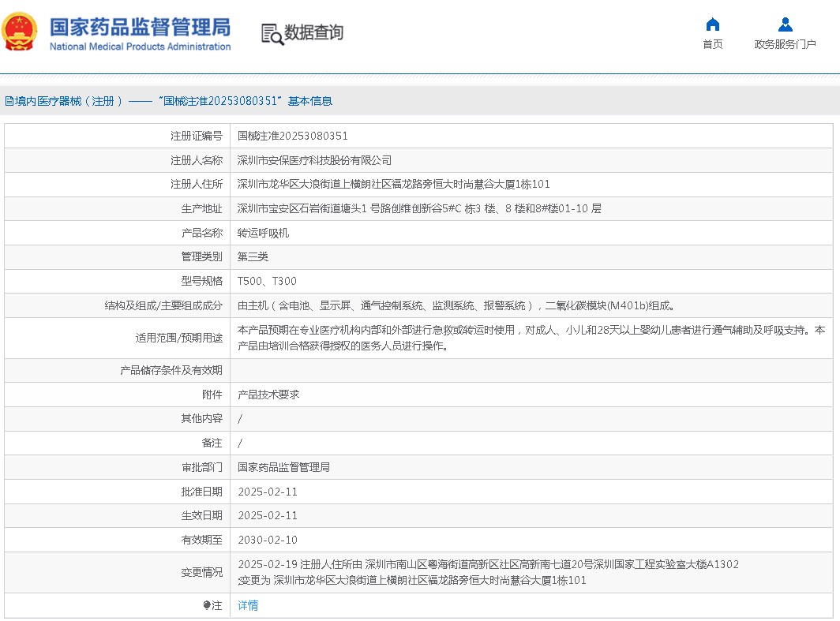This screenshot has height=621, width=840.
Task: Select the 政务服务门户 navigation item
Action: pyautogui.click(x=785, y=44)
